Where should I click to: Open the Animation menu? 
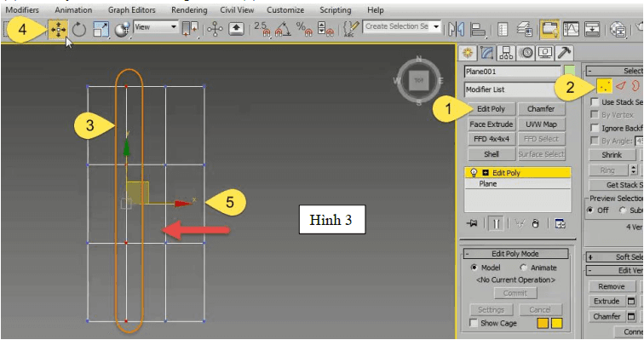tap(73, 10)
